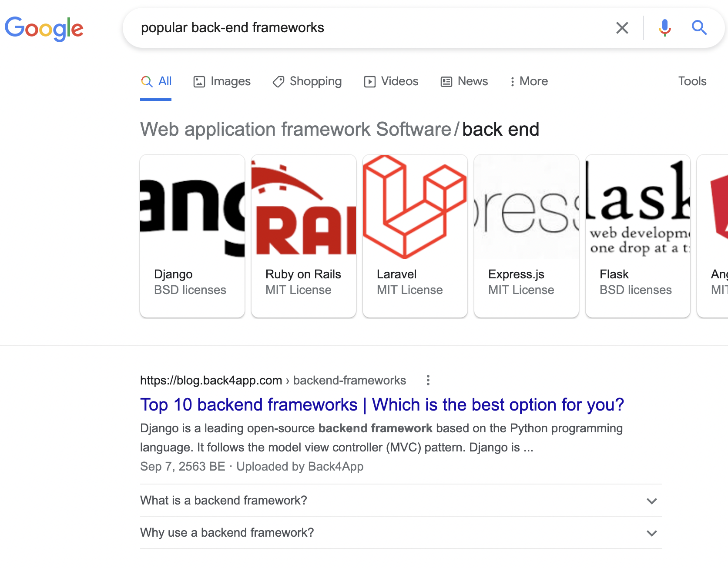Image resolution: width=728 pixels, height=568 pixels.
Task: Open the Tools menu
Action: pyautogui.click(x=692, y=81)
